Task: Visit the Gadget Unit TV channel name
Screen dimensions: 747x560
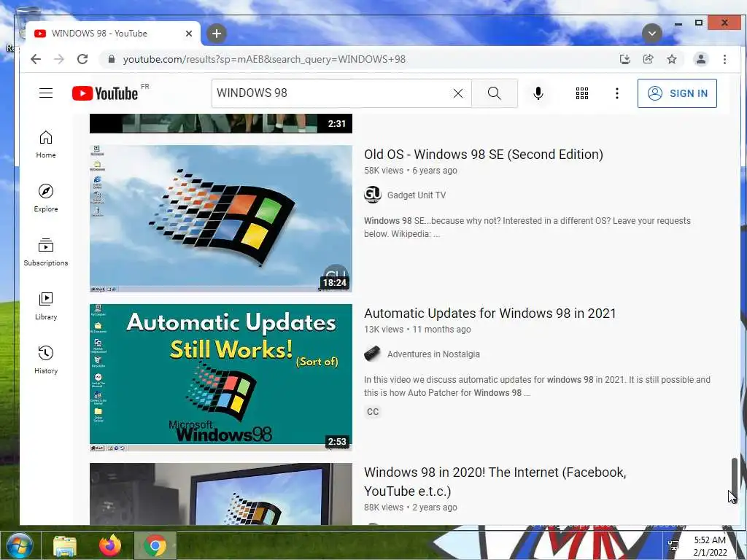Action: [417, 195]
